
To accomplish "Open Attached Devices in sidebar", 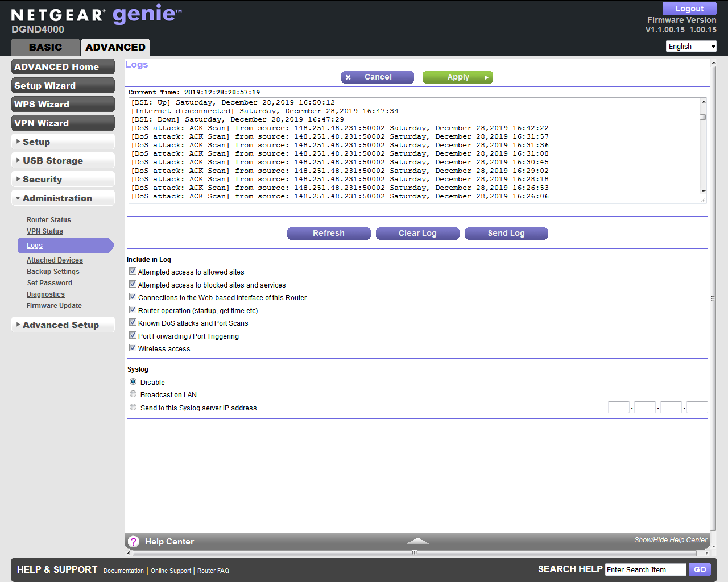I will click(x=55, y=260).
